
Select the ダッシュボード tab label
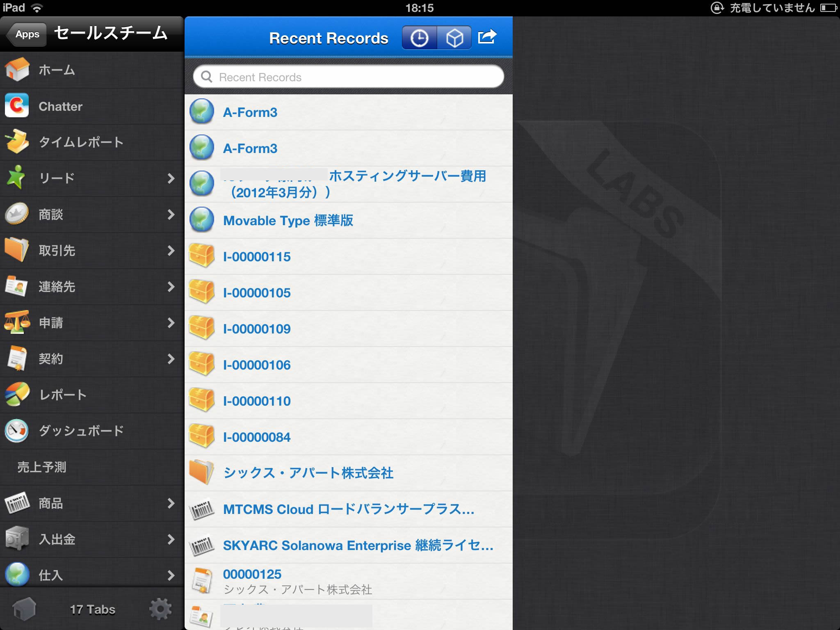(x=81, y=431)
